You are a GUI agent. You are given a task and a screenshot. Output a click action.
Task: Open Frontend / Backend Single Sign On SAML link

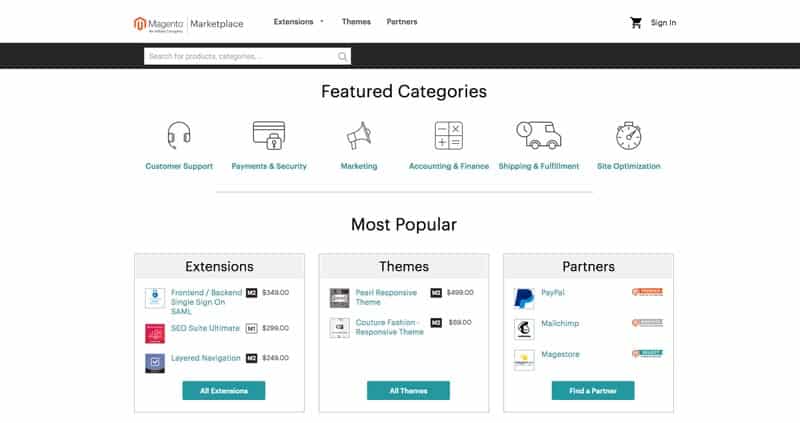click(207, 302)
